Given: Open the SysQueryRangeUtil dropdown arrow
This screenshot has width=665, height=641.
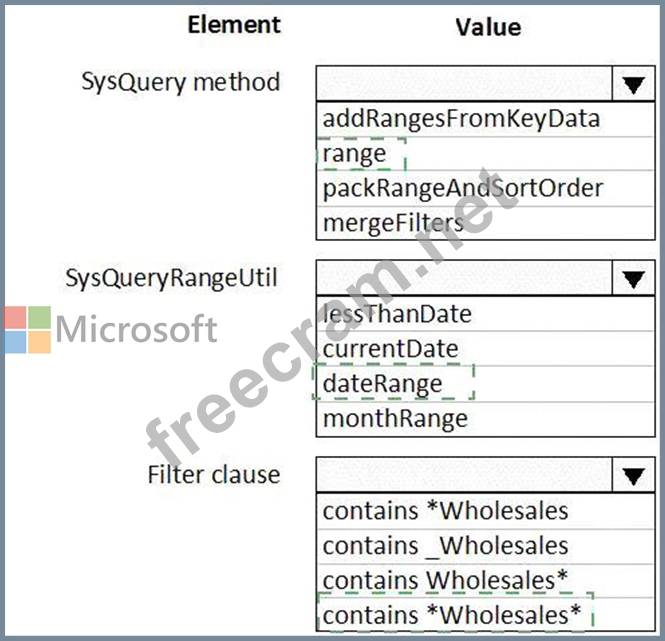Looking at the screenshot, I should click(x=632, y=279).
